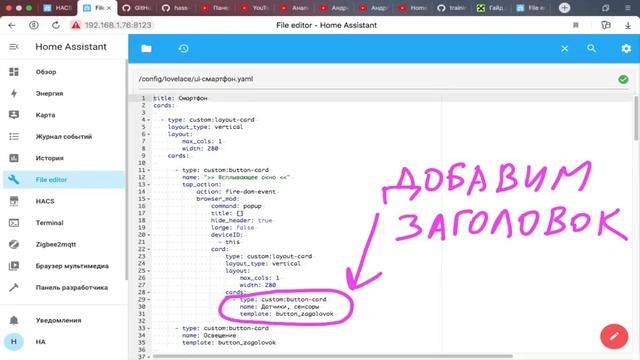
Task: Close the current file with X icon
Action: click(564, 49)
